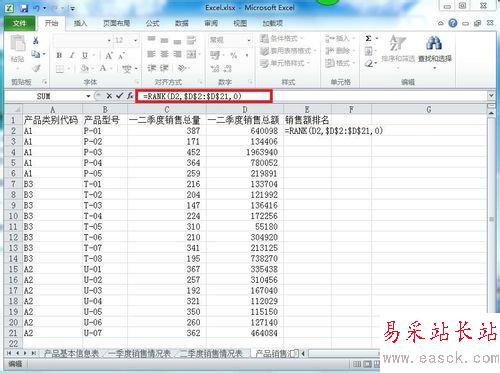Open the font name dropdown

[109, 40]
